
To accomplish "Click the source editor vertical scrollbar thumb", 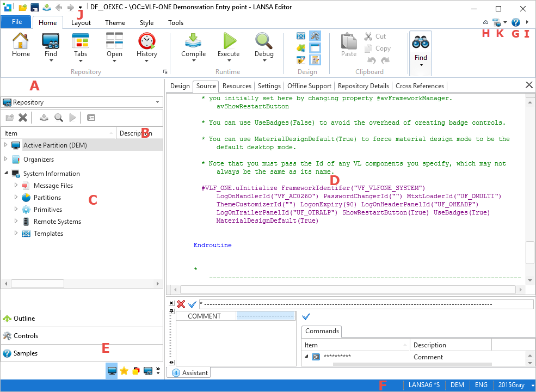I will tap(530, 253).
